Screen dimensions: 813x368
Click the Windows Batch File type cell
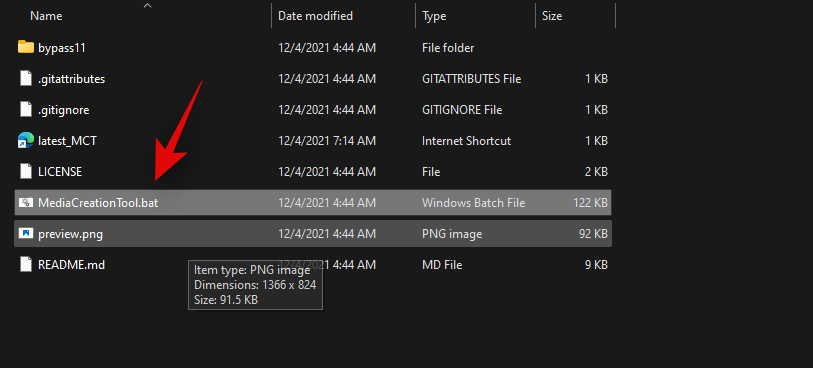473,203
